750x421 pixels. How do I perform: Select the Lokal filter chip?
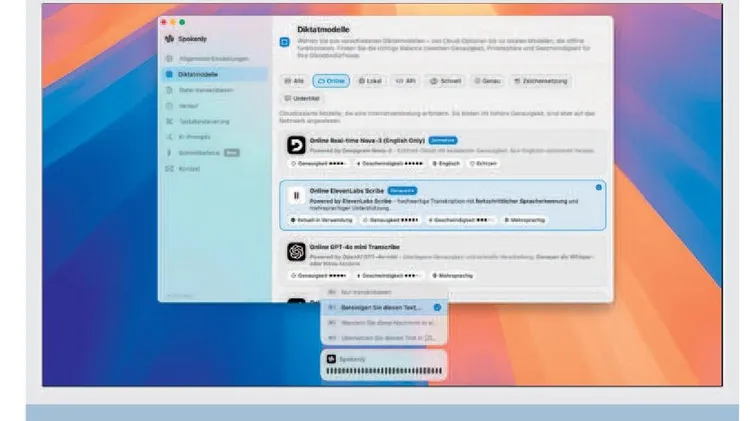click(x=370, y=81)
